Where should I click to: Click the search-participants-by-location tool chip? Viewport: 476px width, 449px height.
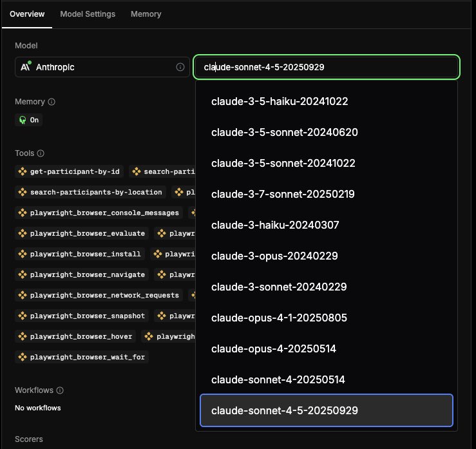pos(90,192)
